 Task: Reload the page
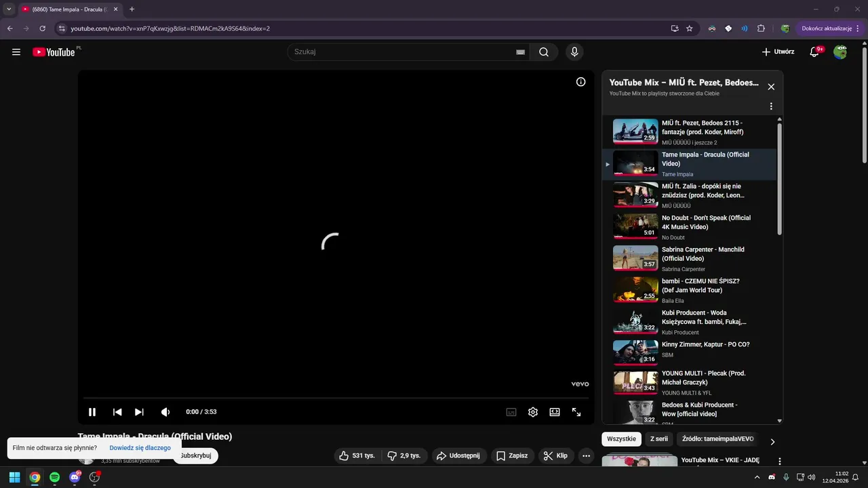coord(42,28)
